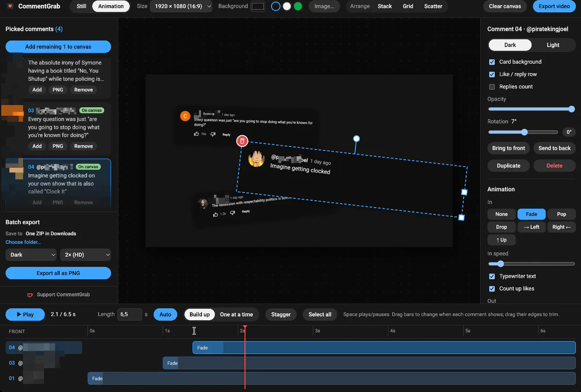Select the green background circle
The image size is (581, 392).
coord(298,6)
